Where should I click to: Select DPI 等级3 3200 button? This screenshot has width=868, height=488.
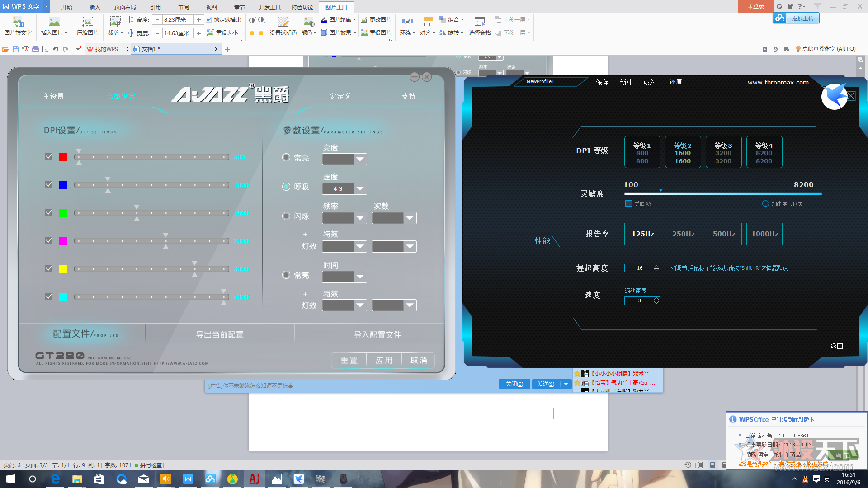[x=723, y=152]
